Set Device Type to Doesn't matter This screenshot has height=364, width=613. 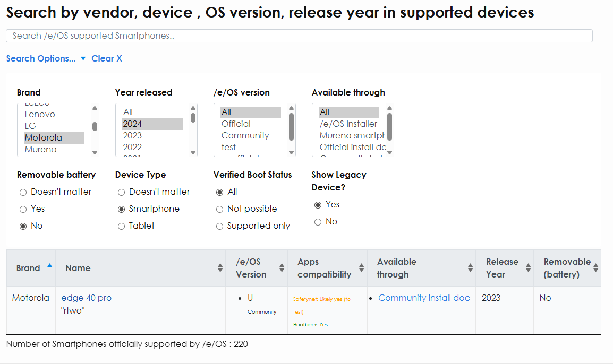click(x=121, y=192)
